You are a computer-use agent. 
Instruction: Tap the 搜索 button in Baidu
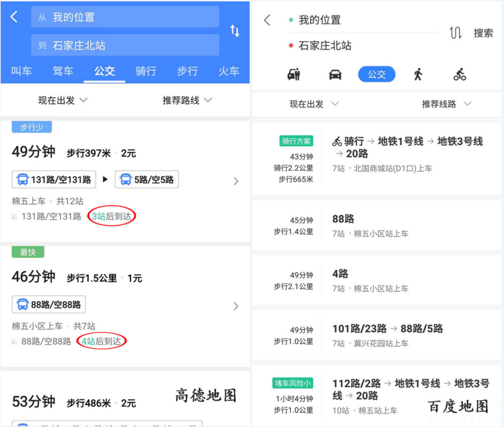click(483, 33)
